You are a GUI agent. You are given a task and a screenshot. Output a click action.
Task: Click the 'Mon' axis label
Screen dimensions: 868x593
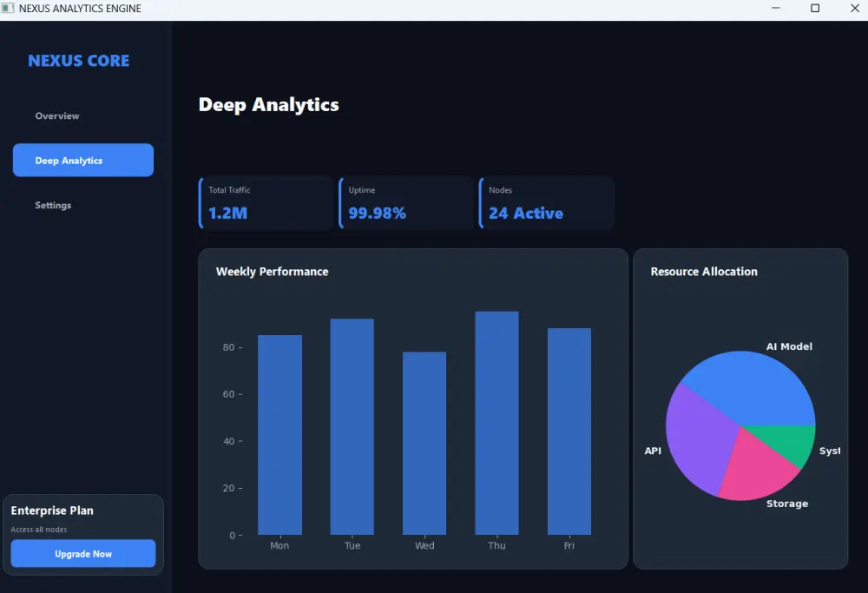click(279, 545)
